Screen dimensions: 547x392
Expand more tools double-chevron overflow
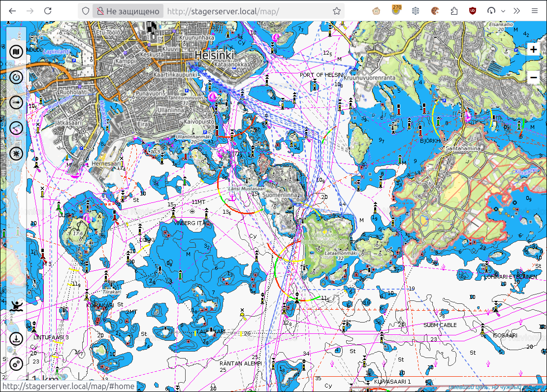coord(516,11)
